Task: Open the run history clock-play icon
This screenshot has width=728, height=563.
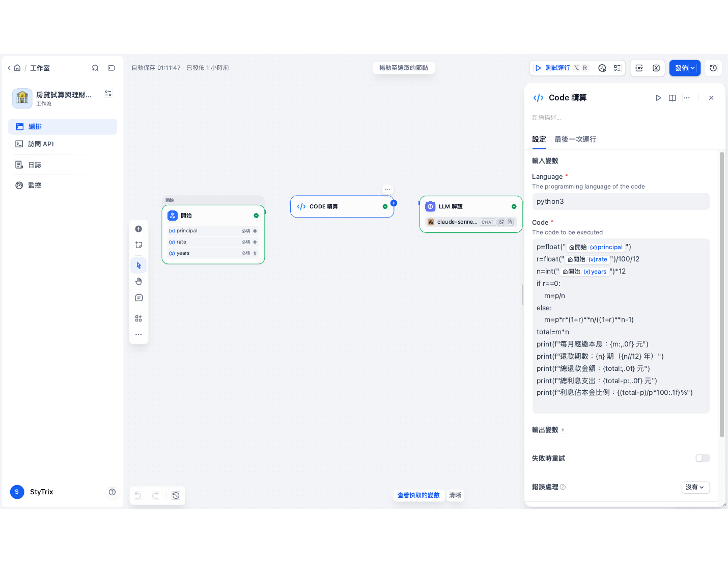Action: tap(602, 68)
